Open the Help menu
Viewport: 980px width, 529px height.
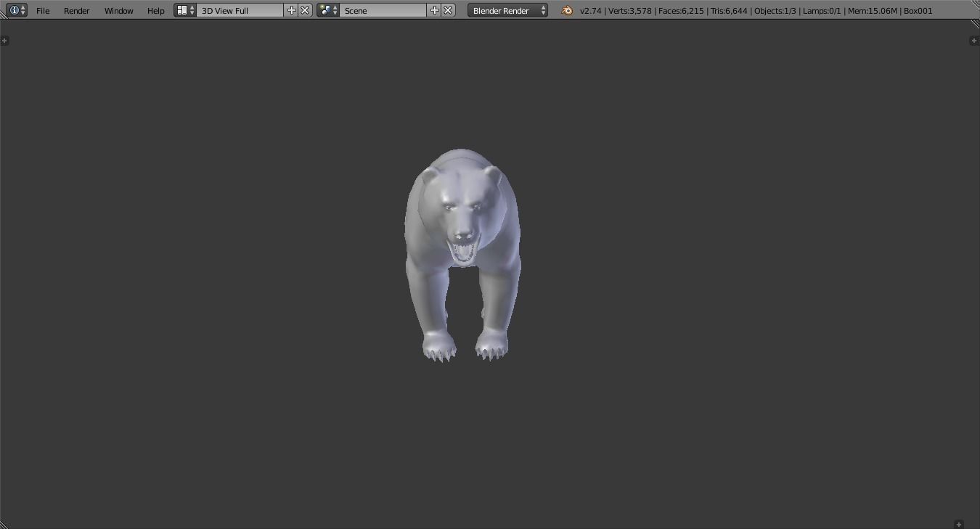(x=155, y=11)
